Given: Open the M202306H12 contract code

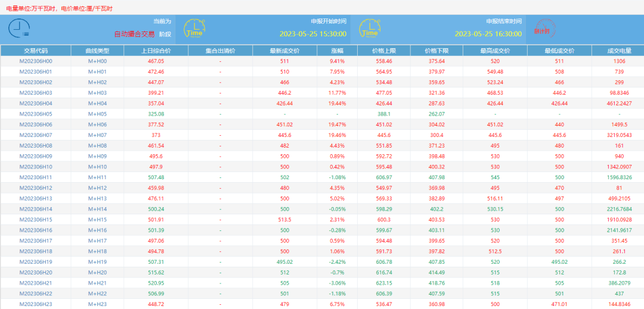Looking at the screenshot, I should (36, 188).
